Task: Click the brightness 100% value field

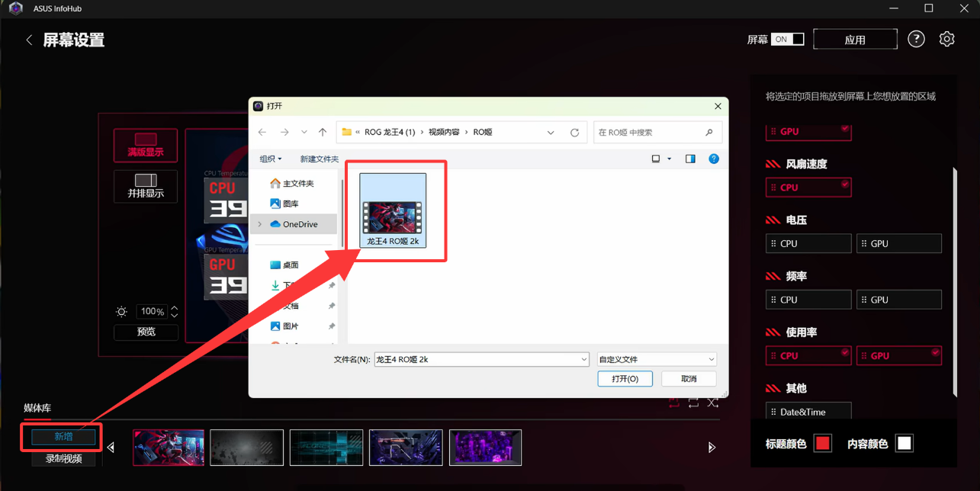Action: [x=153, y=311]
